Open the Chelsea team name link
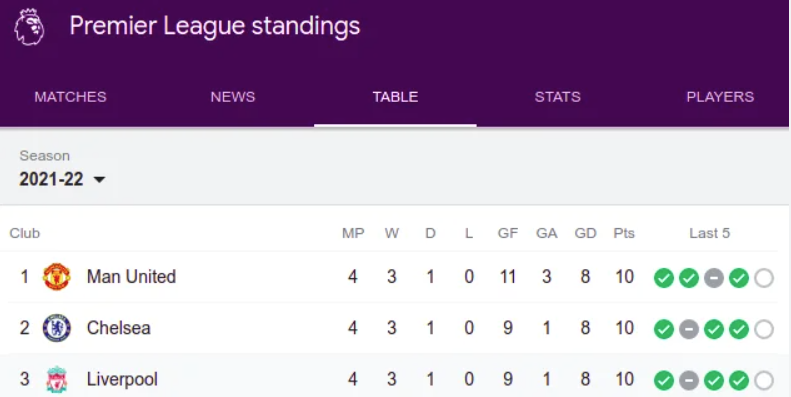 tap(119, 328)
